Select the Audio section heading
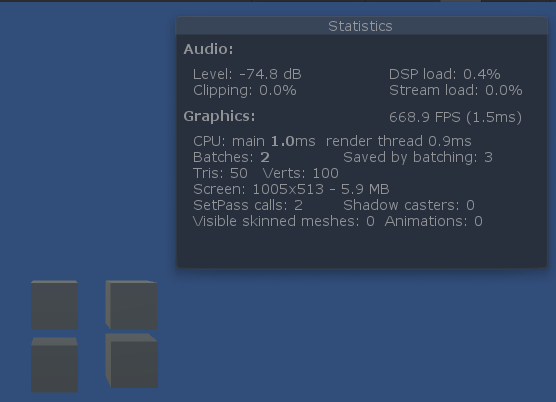 tap(208, 49)
